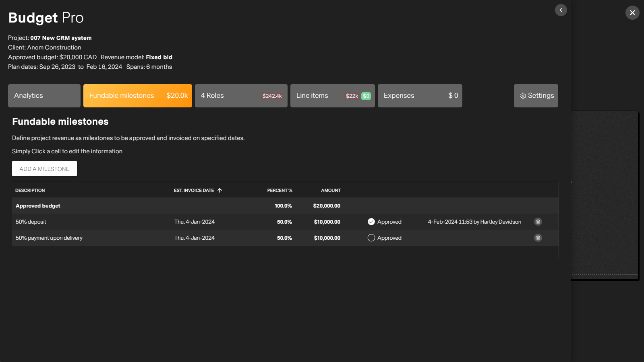The width and height of the screenshot is (644, 362).
Task: Click the sort arrow next to Est. Invoice Date
Action: coord(219,190)
